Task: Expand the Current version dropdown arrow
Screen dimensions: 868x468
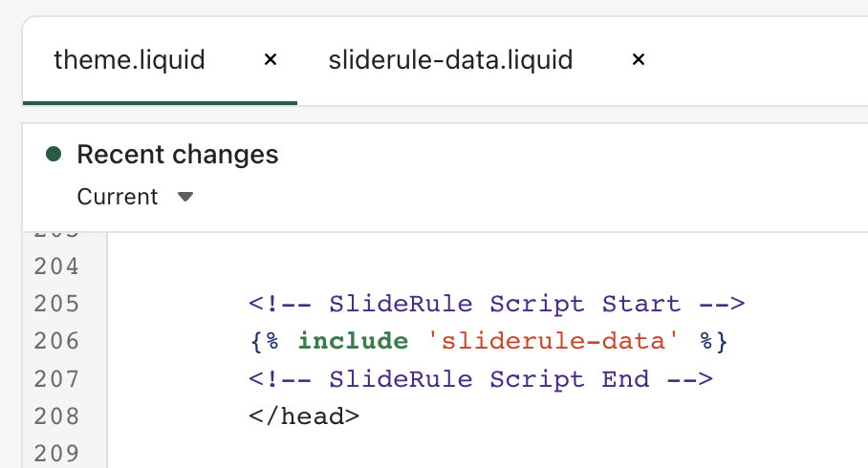Action: click(184, 197)
